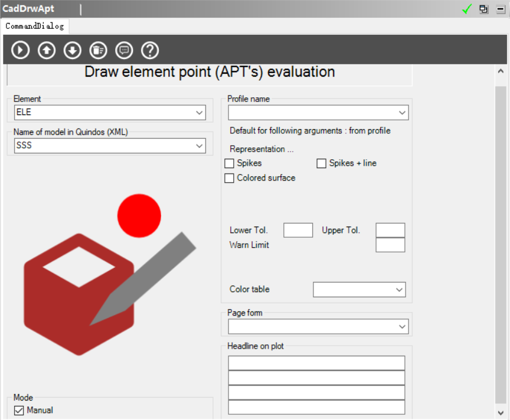This screenshot has height=420, width=510.
Task: Open the Page form dropdown
Action: (x=401, y=327)
